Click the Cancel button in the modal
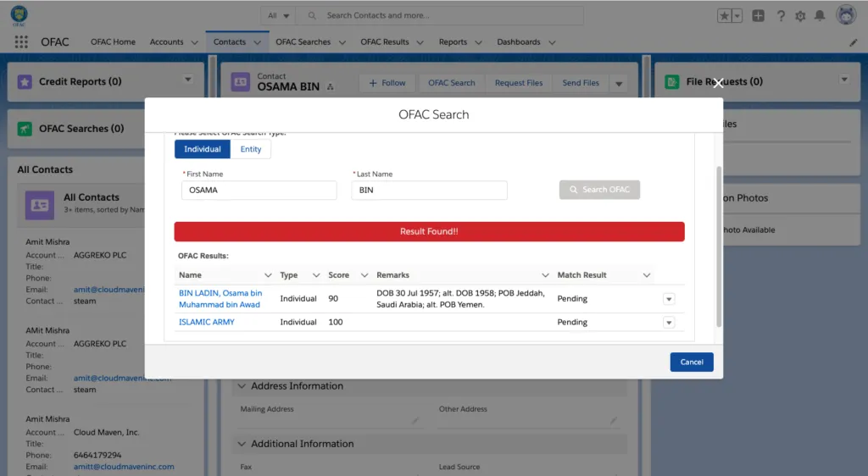The height and width of the screenshot is (476, 868). coord(692,363)
